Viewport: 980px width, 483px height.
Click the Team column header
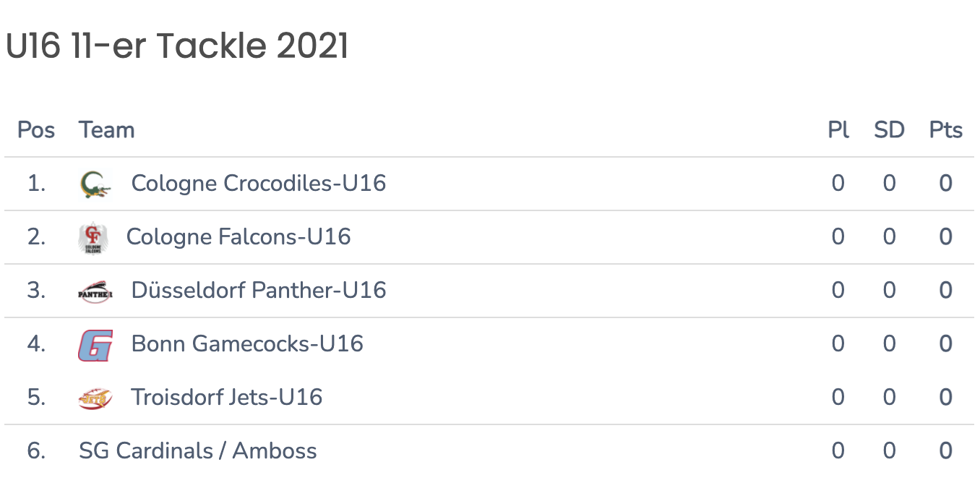coord(107,130)
